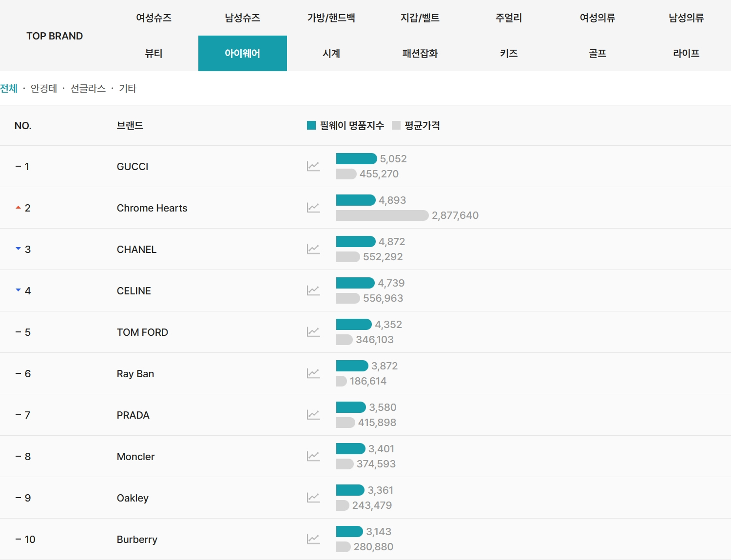
Task: Open the trend chart icon for TOM FORD
Action: tap(313, 332)
